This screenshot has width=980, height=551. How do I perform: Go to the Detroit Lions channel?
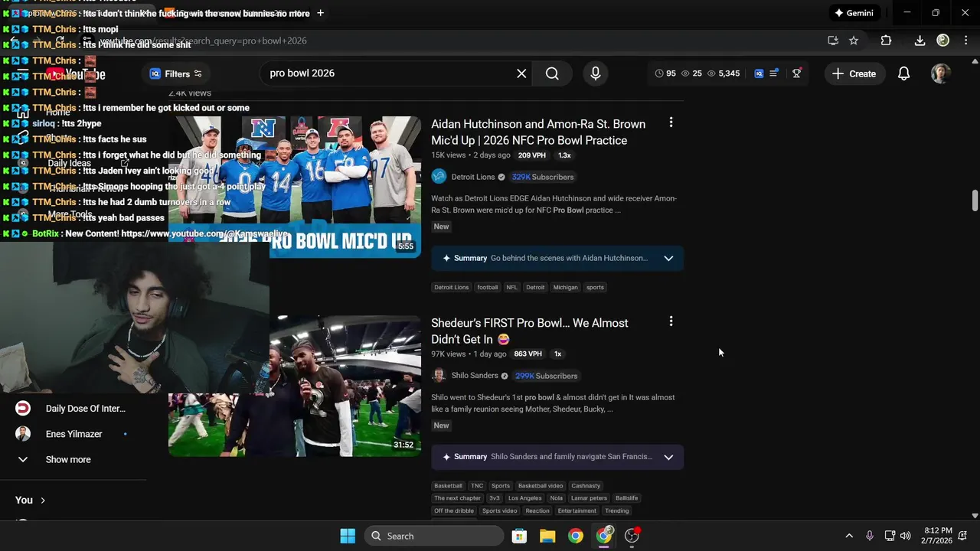click(x=473, y=177)
